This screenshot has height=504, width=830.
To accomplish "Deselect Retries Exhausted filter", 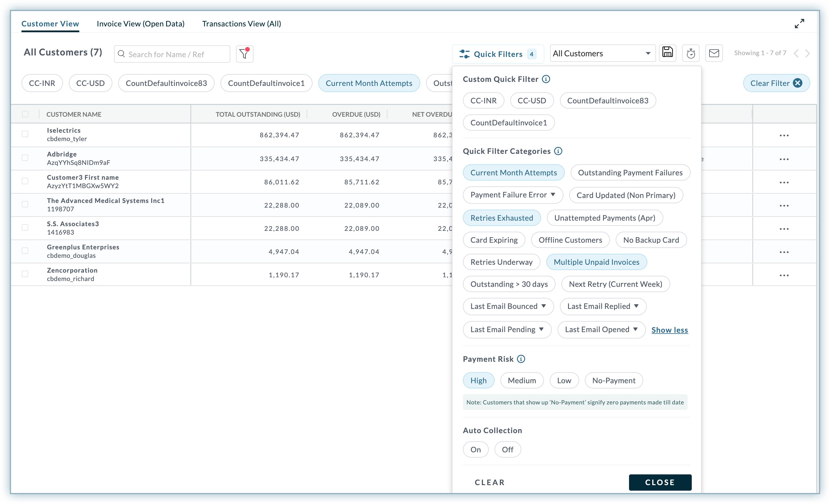I will [x=502, y=218].
